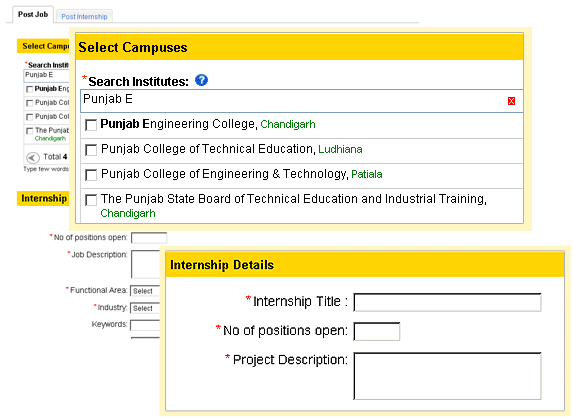The height and width of the screenshot is (418, 573).
Task: Clear search with the red X icon
Action: (x=511, y=101)
